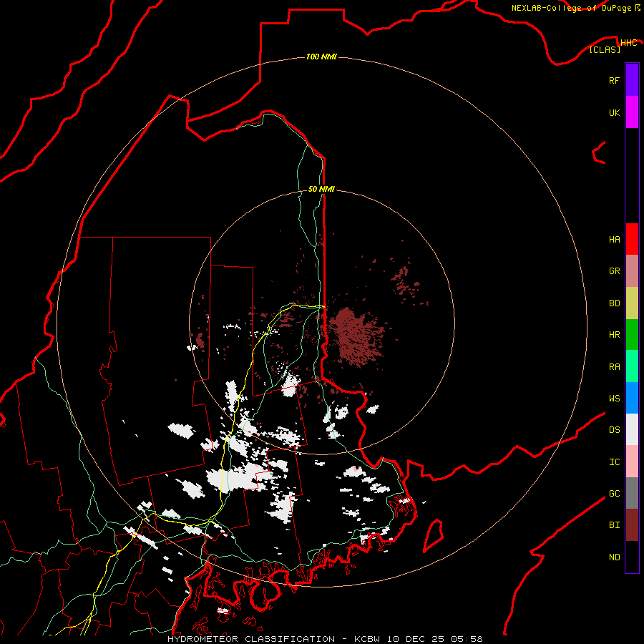644x644 pixels.
Task: Click the IC pink legend swatch
Action: point(632,462)
